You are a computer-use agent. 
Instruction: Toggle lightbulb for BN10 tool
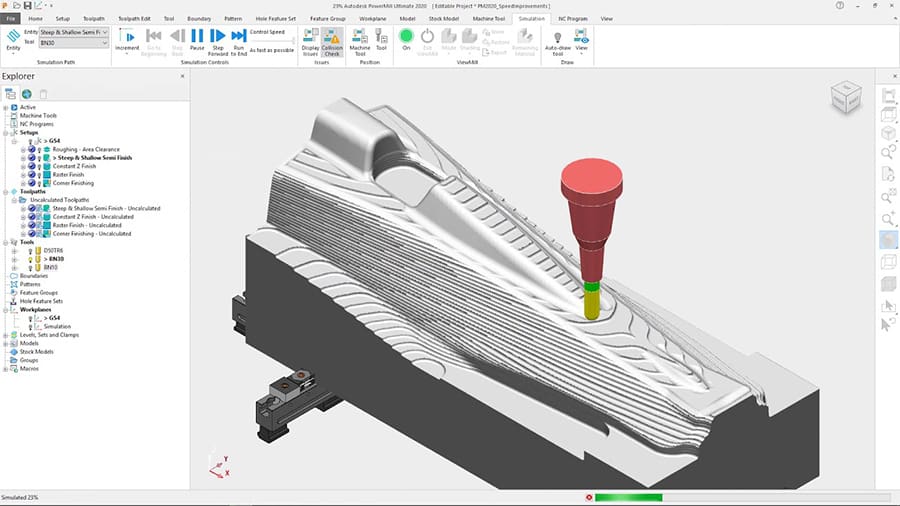(x=30, y=268)
